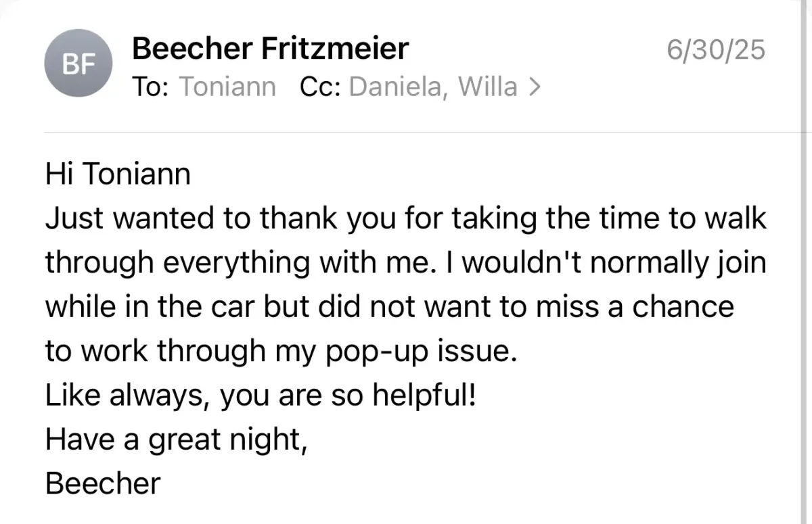Screen dimensions: 812x524
Task: Click "Like always, you are so helpful!"
Action: tap(261, 396)
